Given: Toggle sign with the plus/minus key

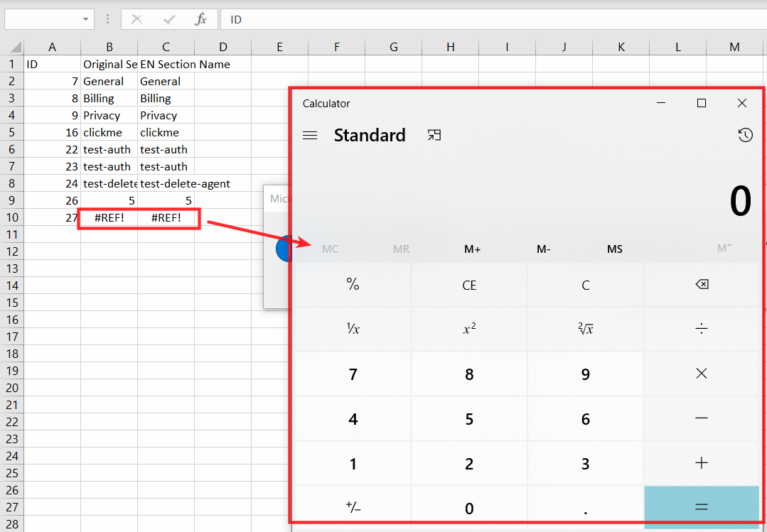Looking at the screenshot, I should 353,508.
